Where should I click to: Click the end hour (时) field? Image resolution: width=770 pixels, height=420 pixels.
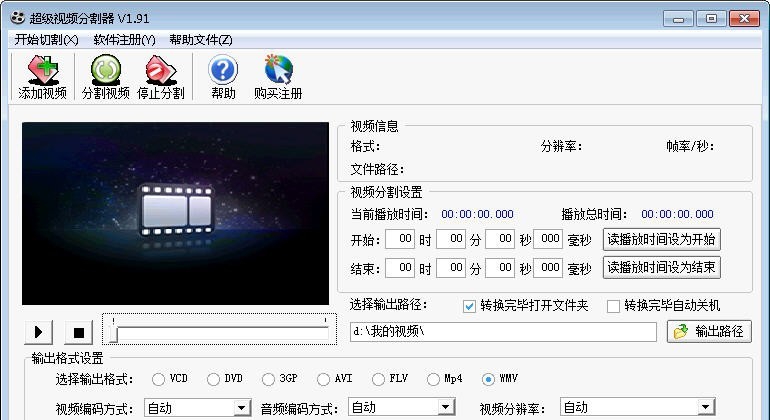(400, 268)
